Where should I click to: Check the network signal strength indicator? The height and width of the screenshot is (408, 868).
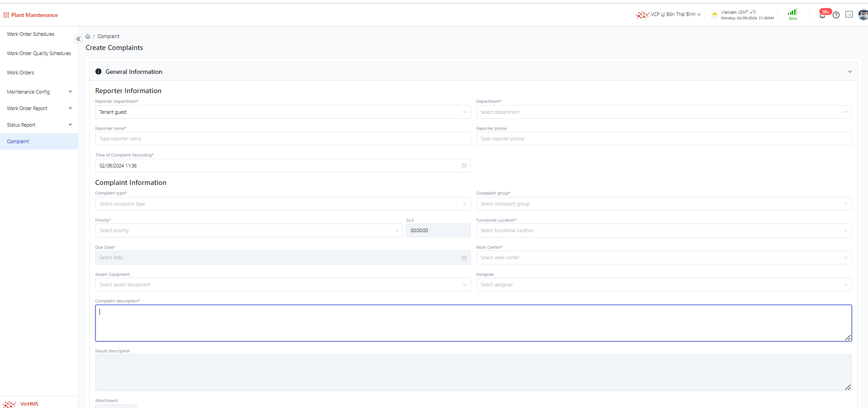[792, 12]
